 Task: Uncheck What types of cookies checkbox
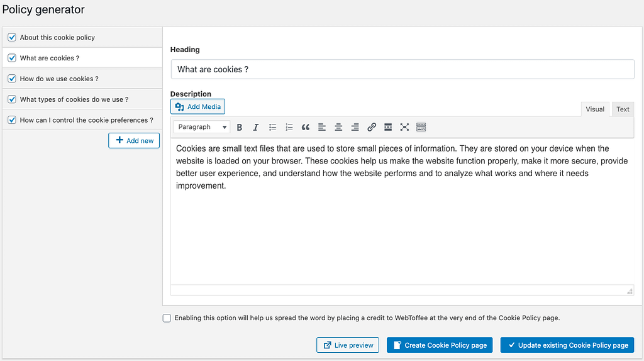click(x=12, y=99)
